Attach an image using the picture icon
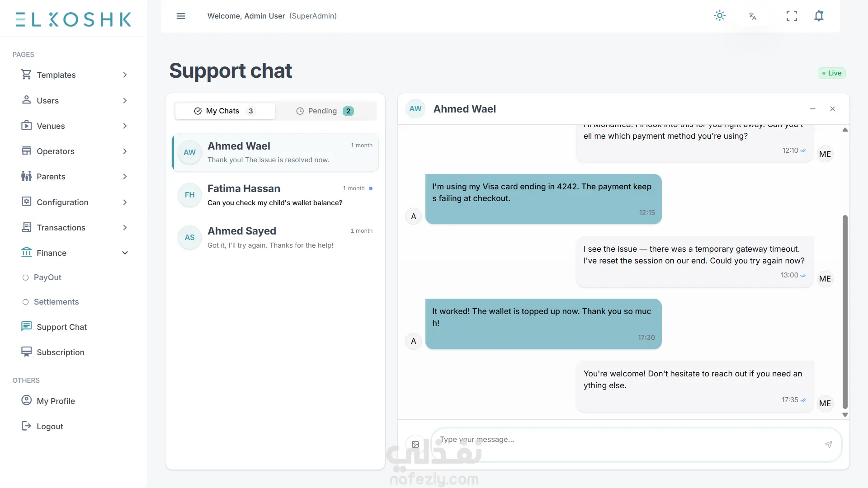The height and width of the screenshot is (488, 868). (x=415, y=445)
